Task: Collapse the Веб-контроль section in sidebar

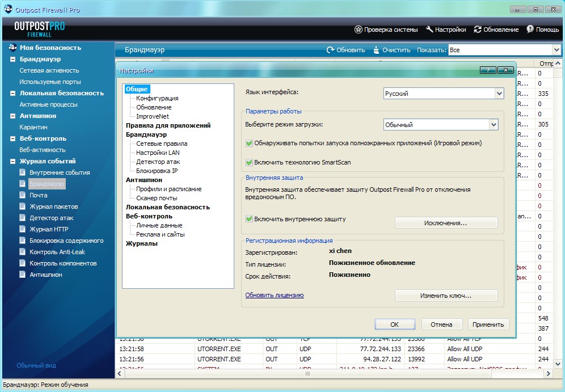Action: (12, 139)
